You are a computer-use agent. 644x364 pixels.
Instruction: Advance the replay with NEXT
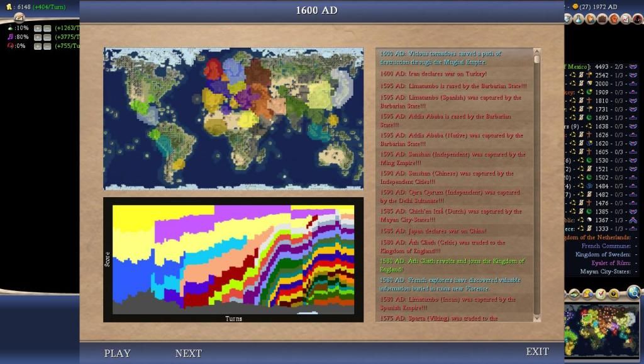[x=189, y=353]
